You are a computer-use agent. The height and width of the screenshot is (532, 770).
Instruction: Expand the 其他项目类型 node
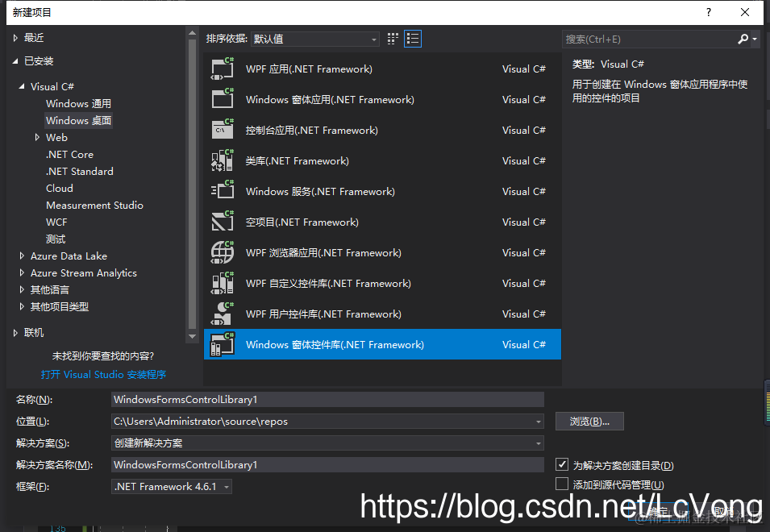(x=22, y=307)
